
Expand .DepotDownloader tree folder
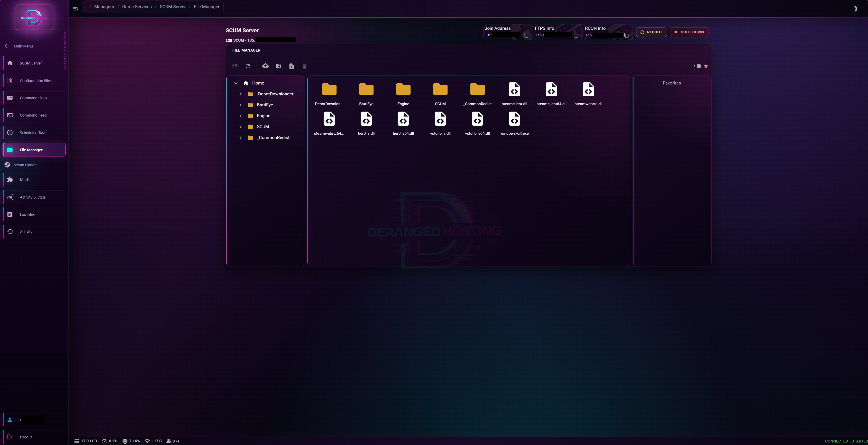pos(241,94)
